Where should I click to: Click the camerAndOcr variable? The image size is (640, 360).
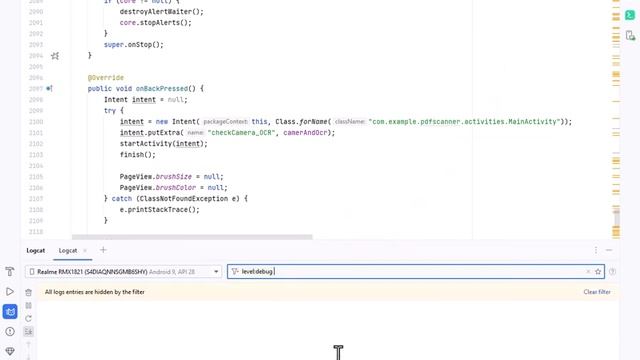pos(305,133)
